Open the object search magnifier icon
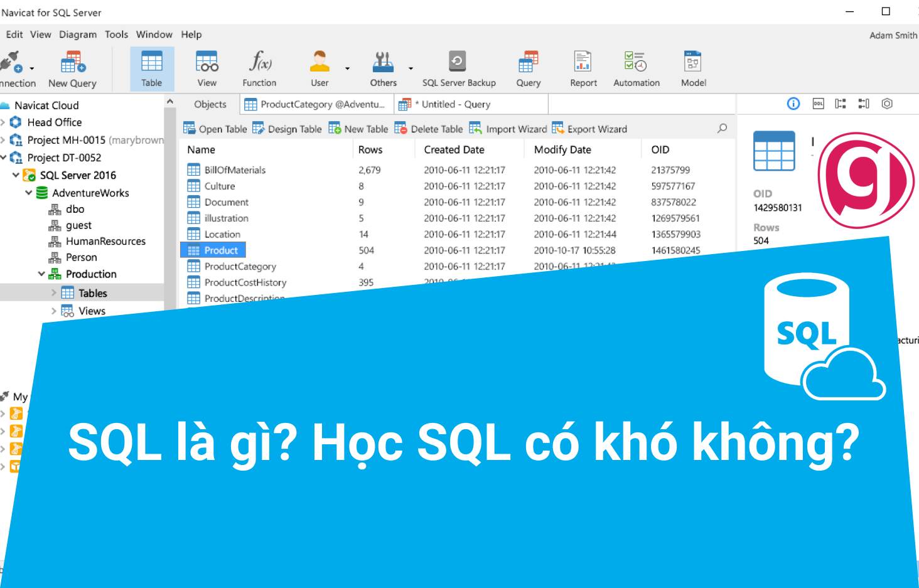919x588 pixels. click(x=722, y=128)
